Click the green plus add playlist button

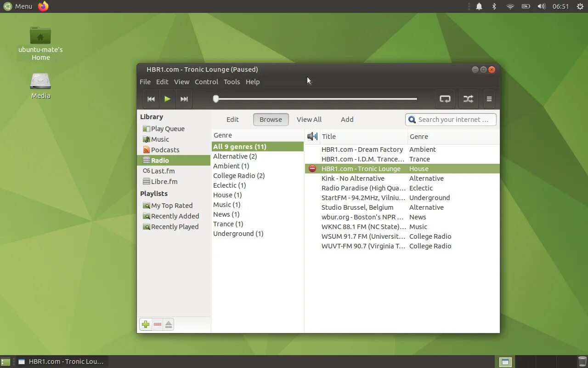[x=146, y=324]
